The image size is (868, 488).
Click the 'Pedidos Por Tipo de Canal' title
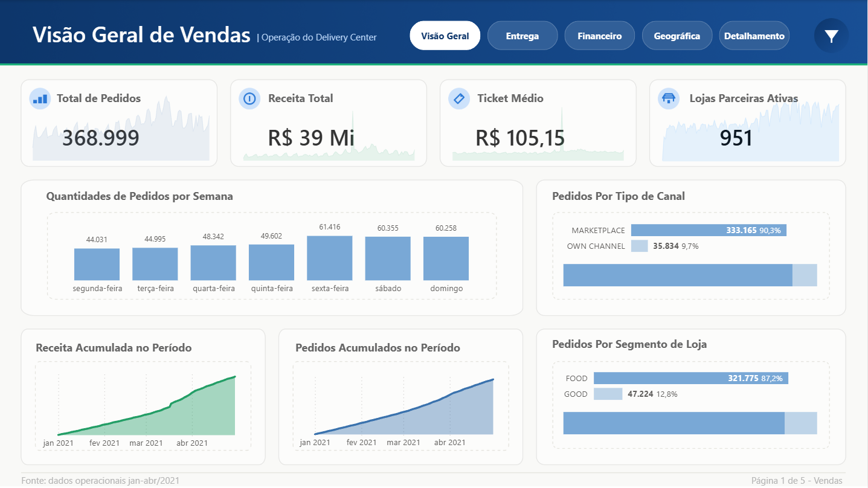(619, 196)
